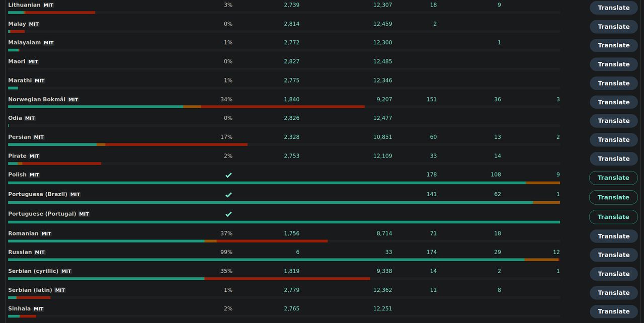Open the 12 checks count for Russian

[x=556, y=252]
